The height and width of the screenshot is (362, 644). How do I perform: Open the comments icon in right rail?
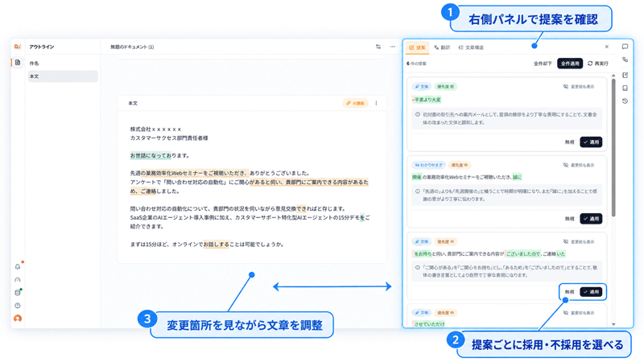click(x=625, y=47)
